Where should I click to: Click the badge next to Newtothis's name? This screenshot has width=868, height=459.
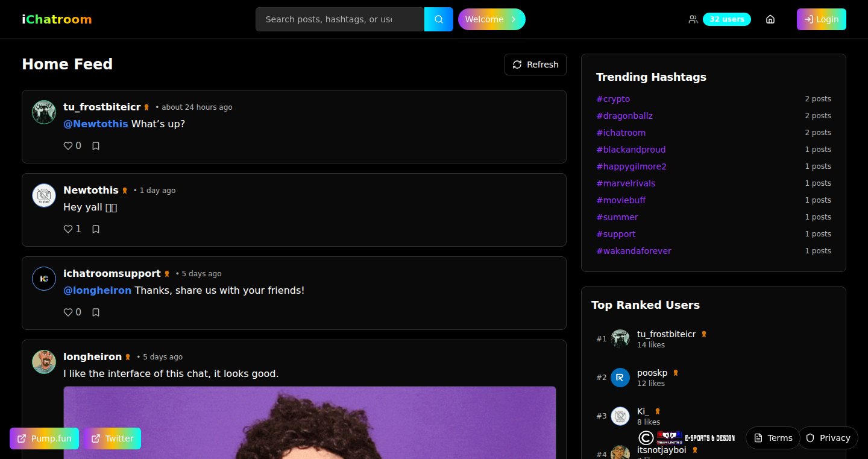(125, 191)
